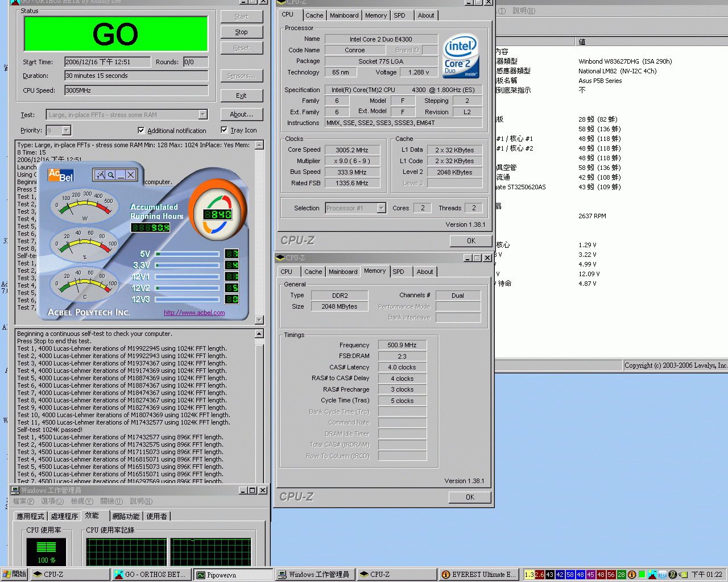
Task: Select Mainboard tab in the CPU-Z processor window
Action: click(x=344, y=15)
